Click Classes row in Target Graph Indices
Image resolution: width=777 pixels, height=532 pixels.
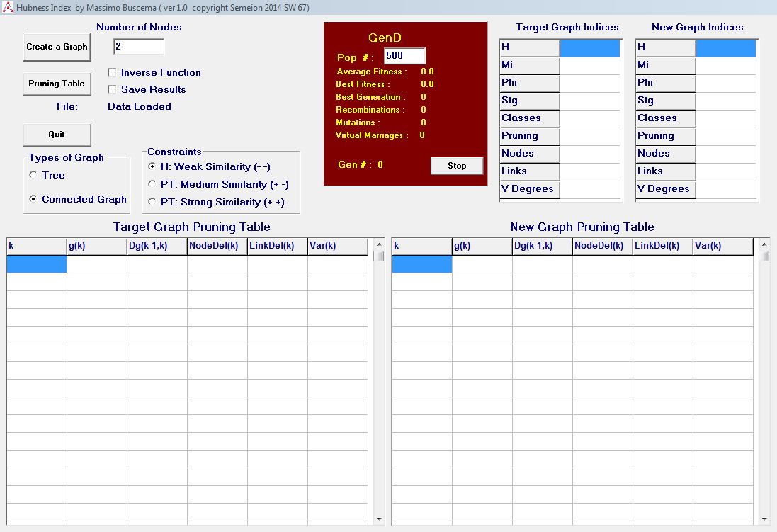tap(560, 118)
